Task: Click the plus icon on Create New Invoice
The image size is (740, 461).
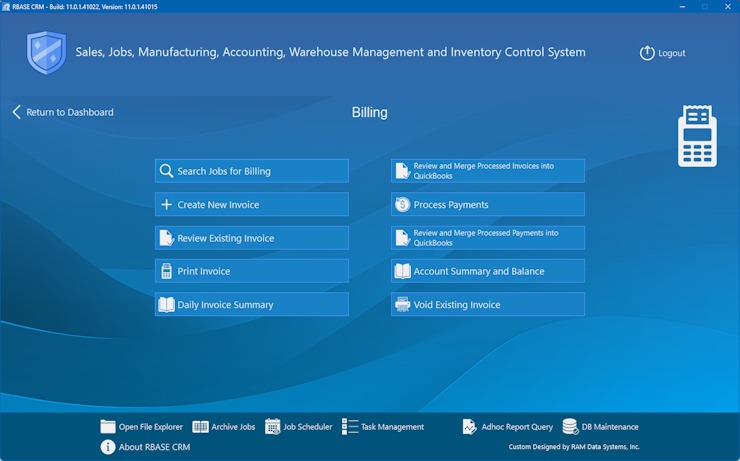Action: tap(166, 204)
